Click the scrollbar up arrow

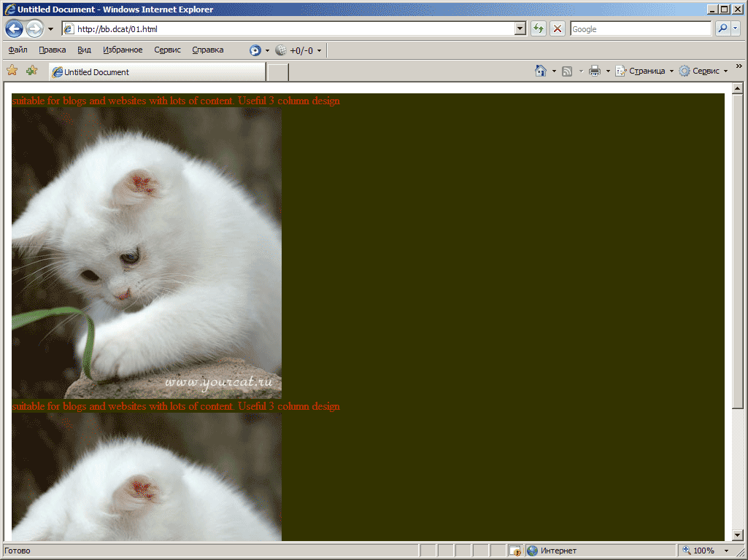pyautogui.click(x=738, y=88)
